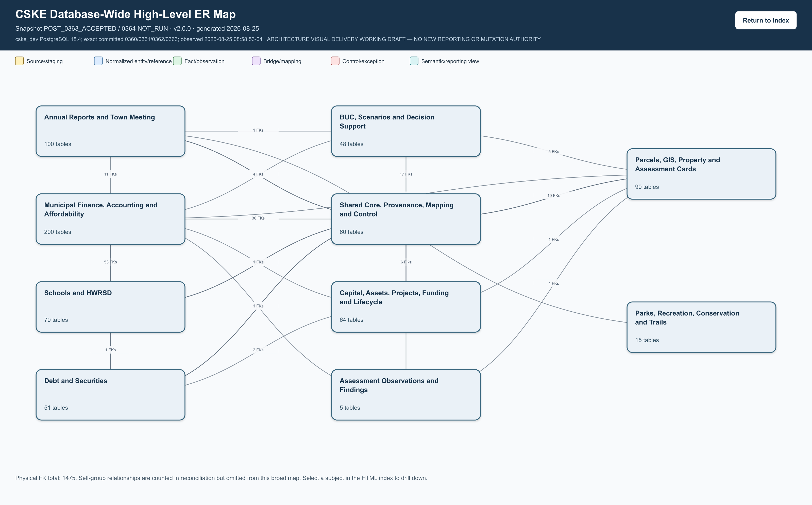Click the '48 tables' count text
This screenshot has height=505, width=812.
point(351,144)
